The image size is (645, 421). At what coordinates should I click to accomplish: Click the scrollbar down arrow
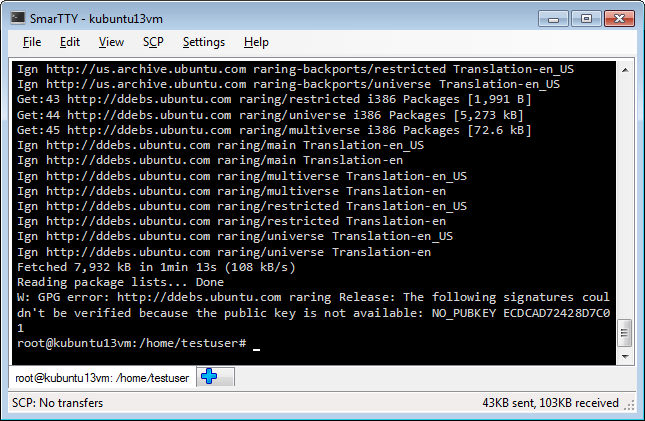(625, 356)
